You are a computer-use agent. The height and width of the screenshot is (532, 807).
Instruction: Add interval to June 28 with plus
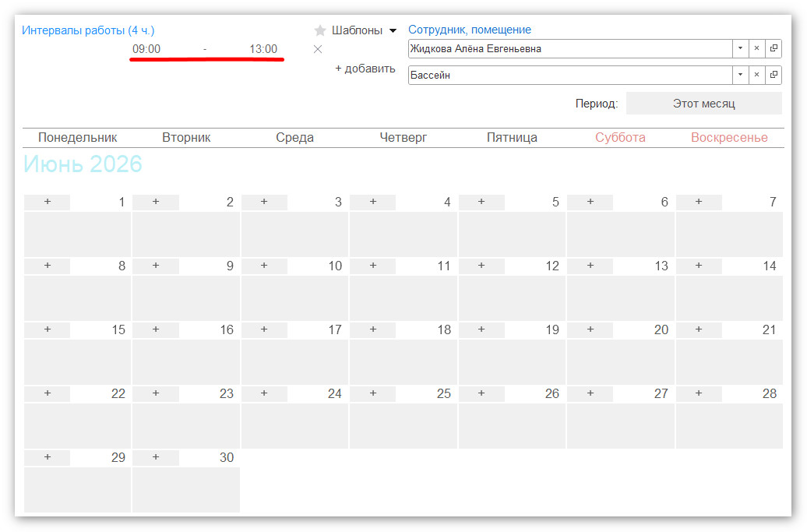pyautogui.click(x=699, y=393)
